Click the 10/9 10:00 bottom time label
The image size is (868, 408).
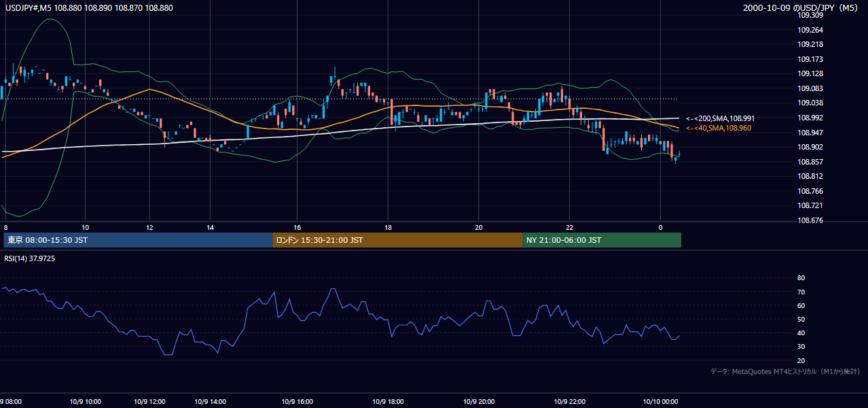84,401
